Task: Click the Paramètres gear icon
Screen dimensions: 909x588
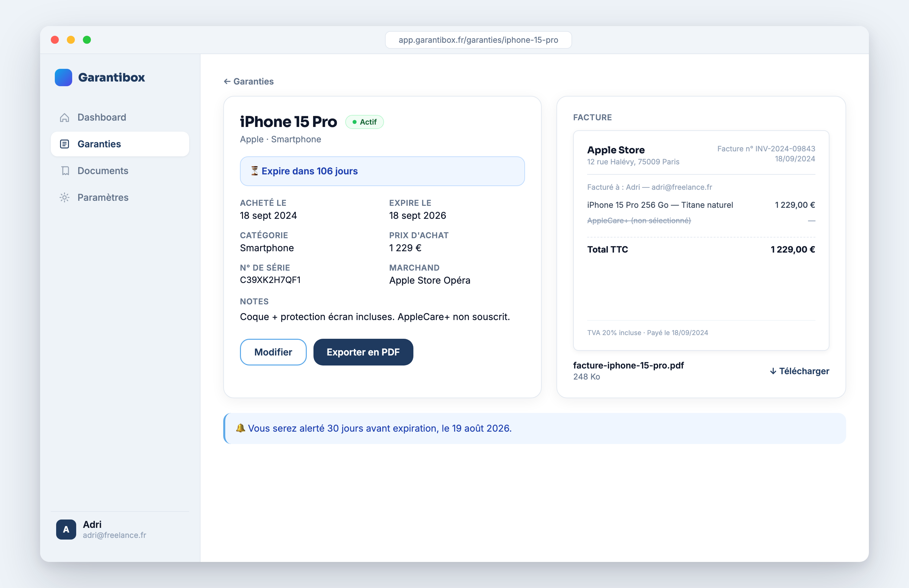Action: (64, 197)
